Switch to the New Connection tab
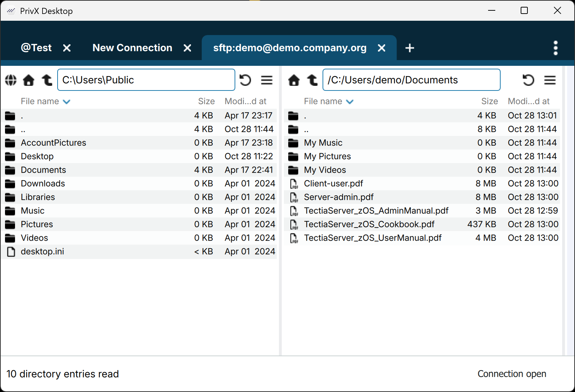 [x=132, y=48]
